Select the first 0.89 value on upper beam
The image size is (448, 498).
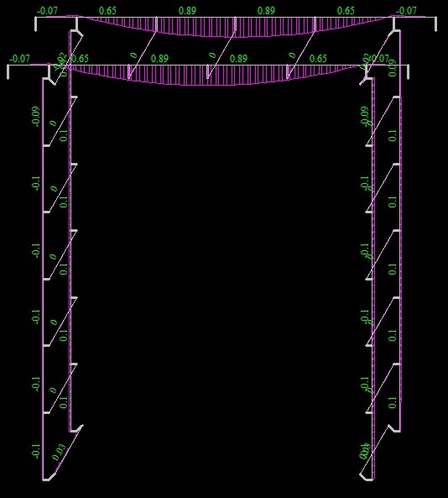pos(188,10)
